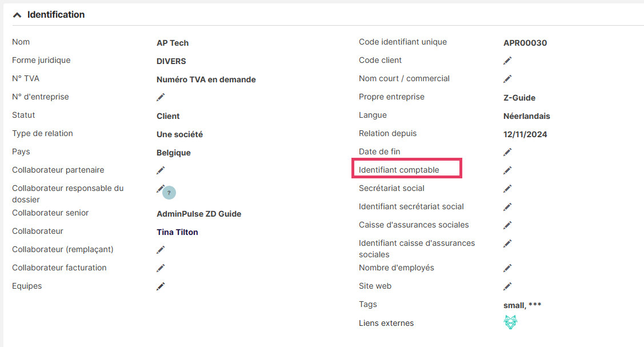Edit the Collaborateur (remplaçant) pencil

coord(161,250)
